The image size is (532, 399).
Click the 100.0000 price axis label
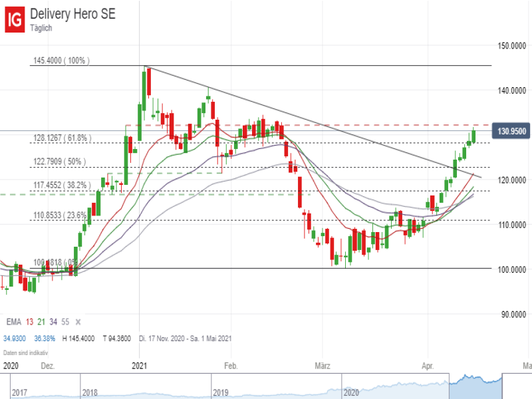[x=511, y=270]
